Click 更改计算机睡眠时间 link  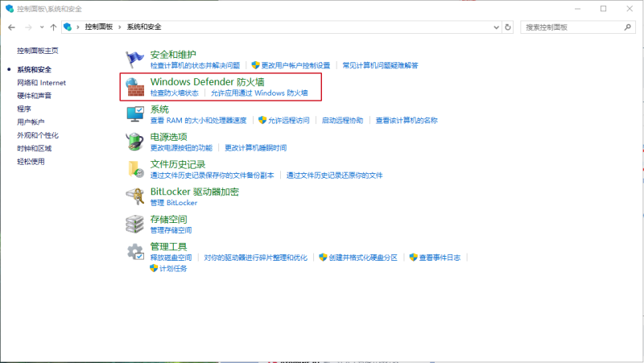[255, 148]
